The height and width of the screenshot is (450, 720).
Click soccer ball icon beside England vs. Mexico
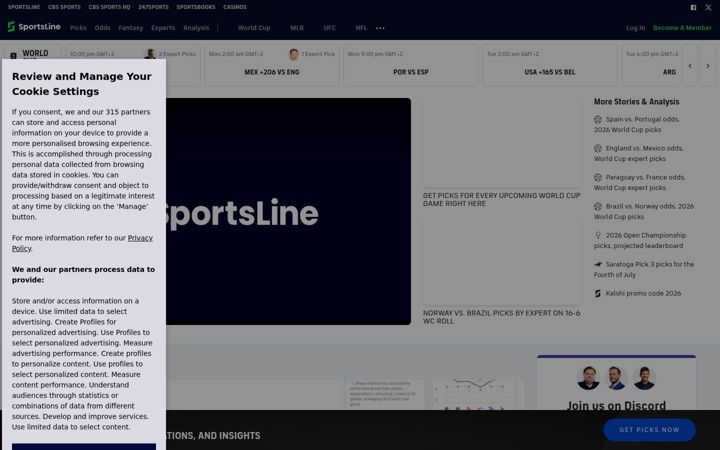(598, 148)
